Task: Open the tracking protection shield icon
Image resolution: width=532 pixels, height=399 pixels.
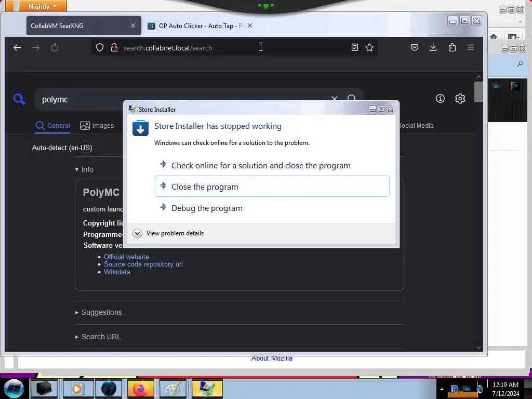Action: tap(99, 47)
